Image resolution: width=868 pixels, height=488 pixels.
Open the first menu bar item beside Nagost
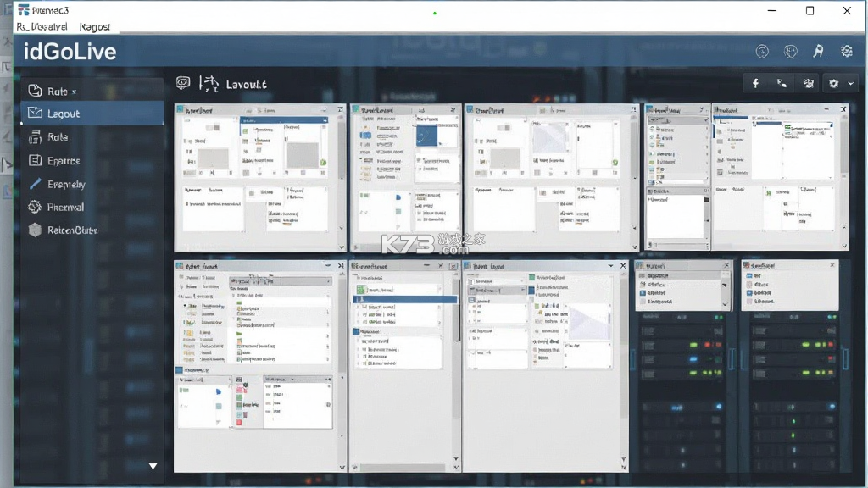pyautogui.click(x=42, y=26)
